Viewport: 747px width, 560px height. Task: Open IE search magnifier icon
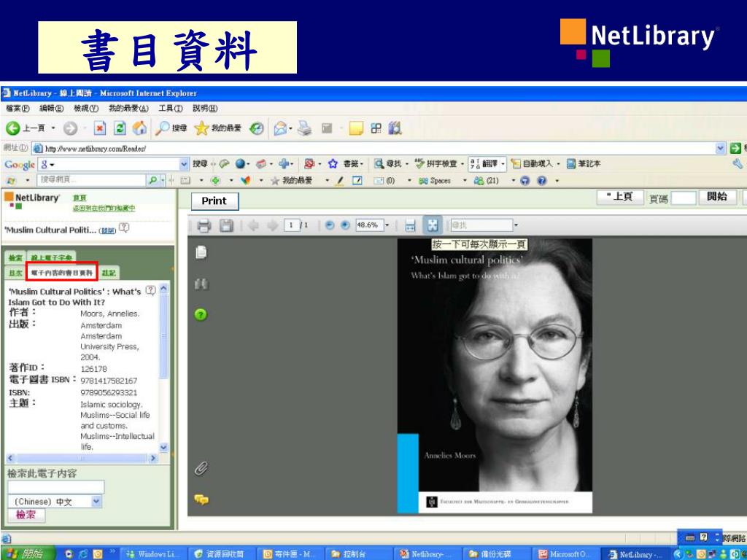(x=163, y=128)
